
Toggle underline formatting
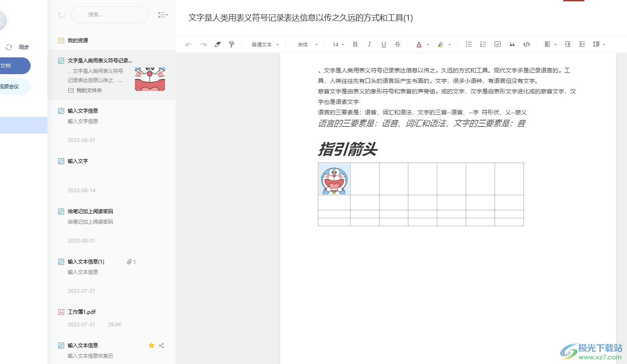[384, 44]
